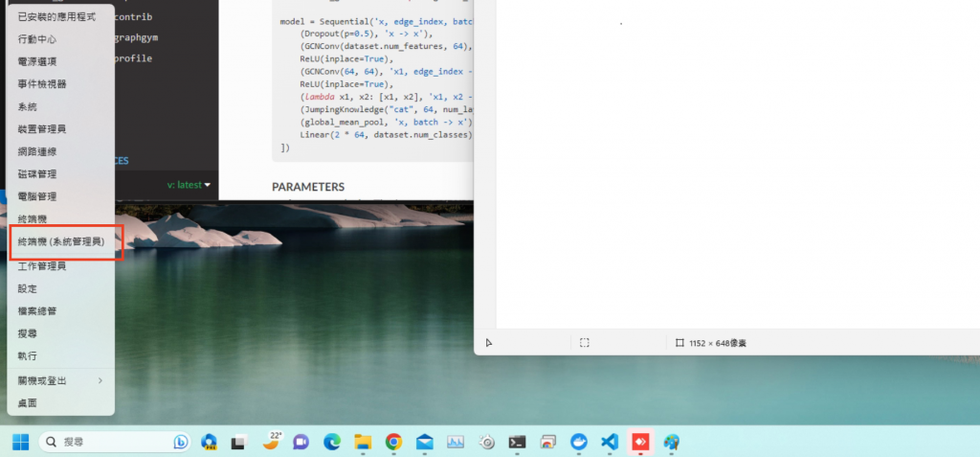Click the Bing icon in the taskbar search box

coord(181,443)
